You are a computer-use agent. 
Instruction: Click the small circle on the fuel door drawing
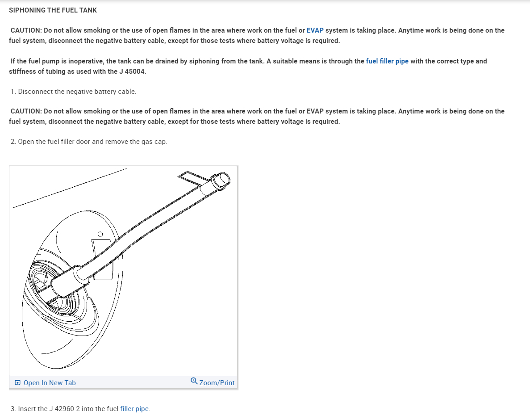tap(100, 234)
